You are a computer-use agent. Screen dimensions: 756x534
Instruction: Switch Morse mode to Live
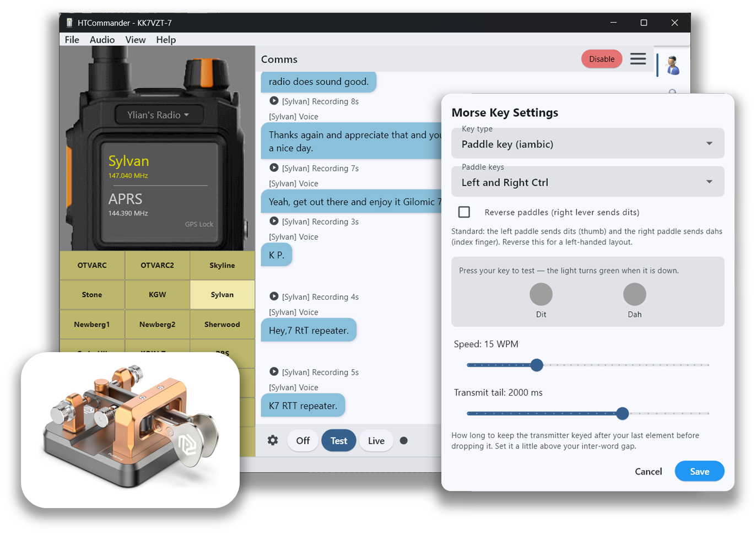coord(376,440)
